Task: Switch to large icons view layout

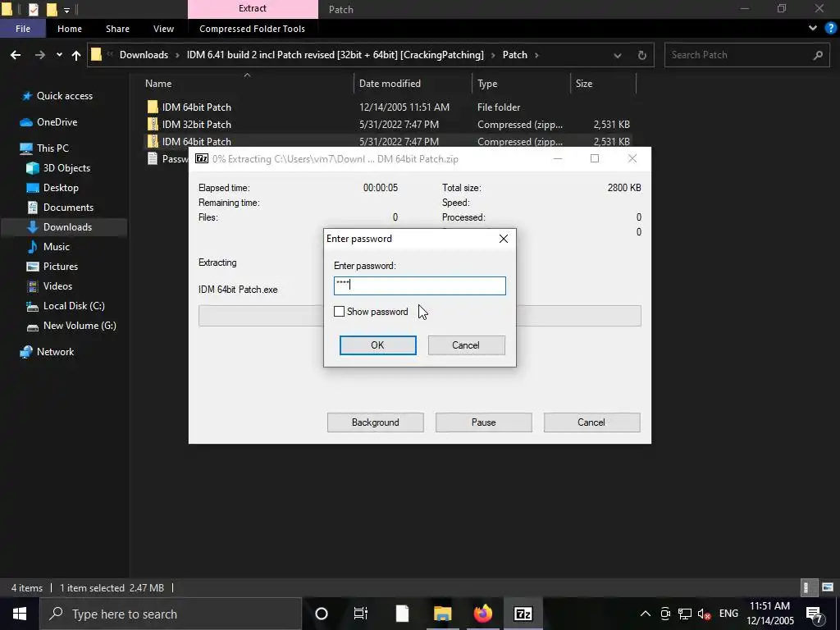Action: (828, 587)
